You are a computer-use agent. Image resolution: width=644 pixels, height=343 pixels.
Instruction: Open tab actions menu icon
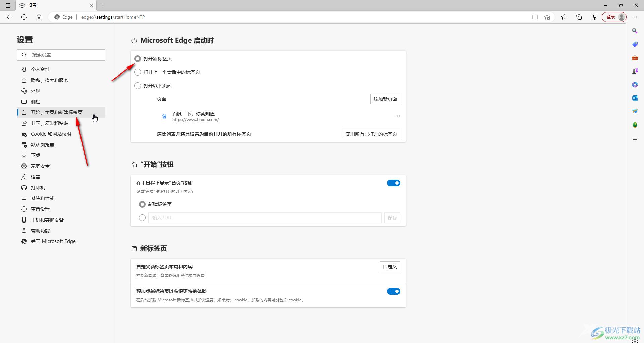[8, 5]
